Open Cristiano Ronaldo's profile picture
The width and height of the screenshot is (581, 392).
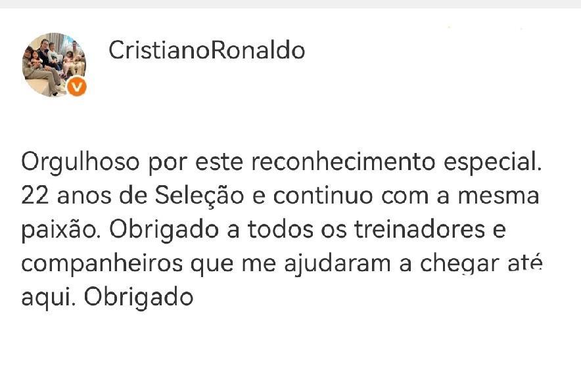(x=53, y=64)
